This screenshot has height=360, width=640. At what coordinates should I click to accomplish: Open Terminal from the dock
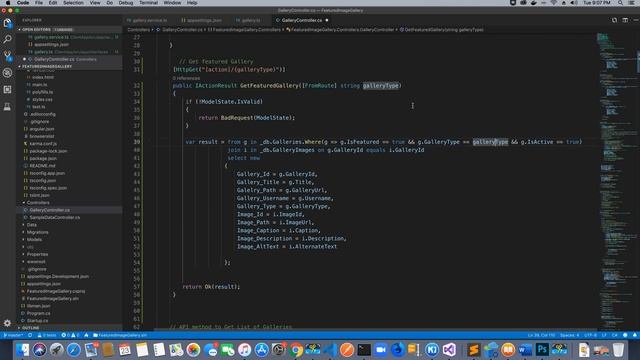pos(364,350)
